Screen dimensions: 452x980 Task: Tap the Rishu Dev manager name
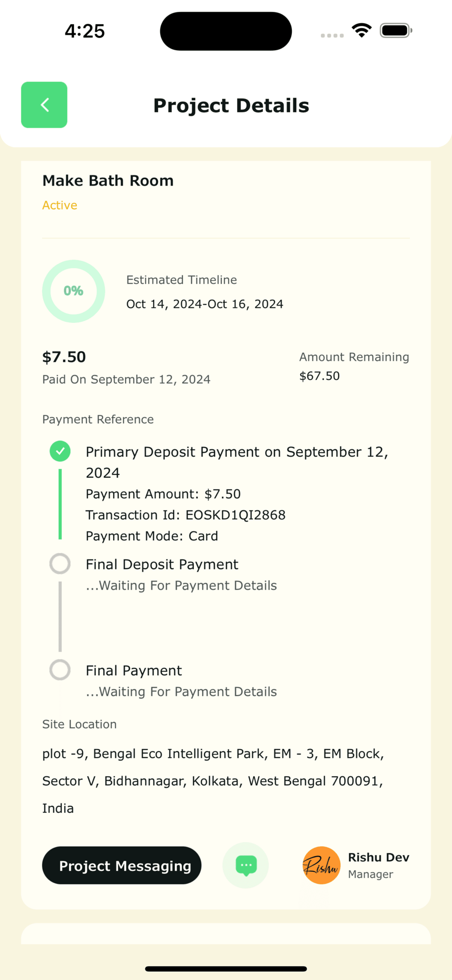(x=379, y=857)
